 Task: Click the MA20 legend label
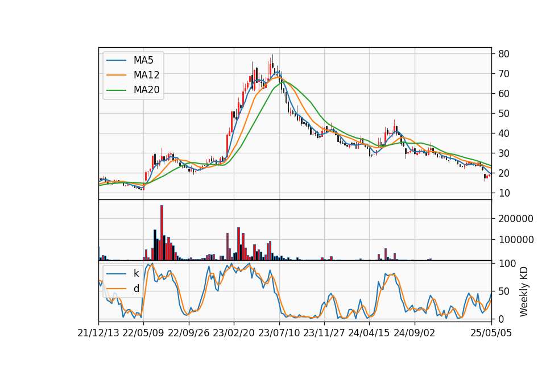(x=146, y=90)
